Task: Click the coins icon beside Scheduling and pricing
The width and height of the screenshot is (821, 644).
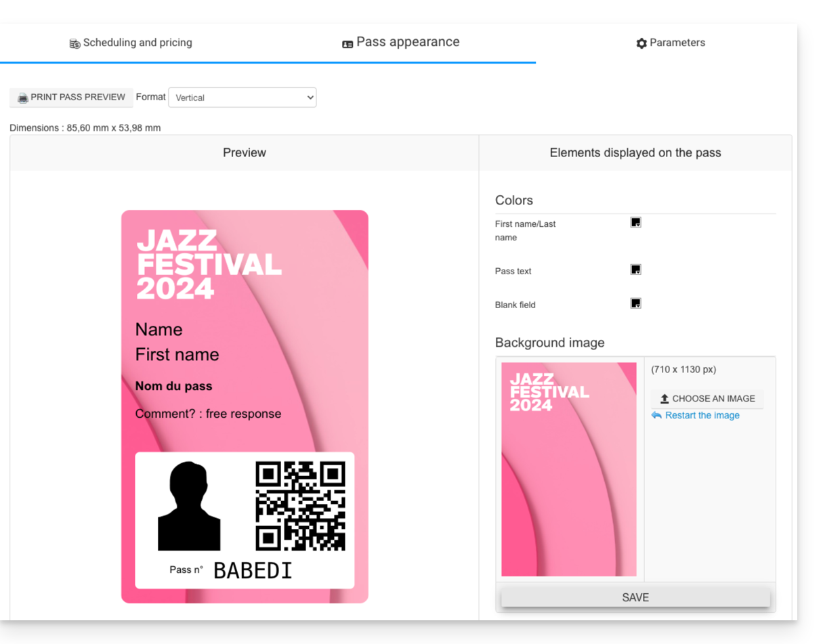Action: [x=75, y=43]
